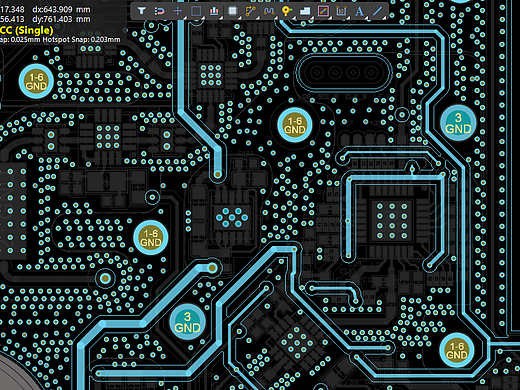
Task: Select the interactive length tuning tool
Action: coord(269,11)
